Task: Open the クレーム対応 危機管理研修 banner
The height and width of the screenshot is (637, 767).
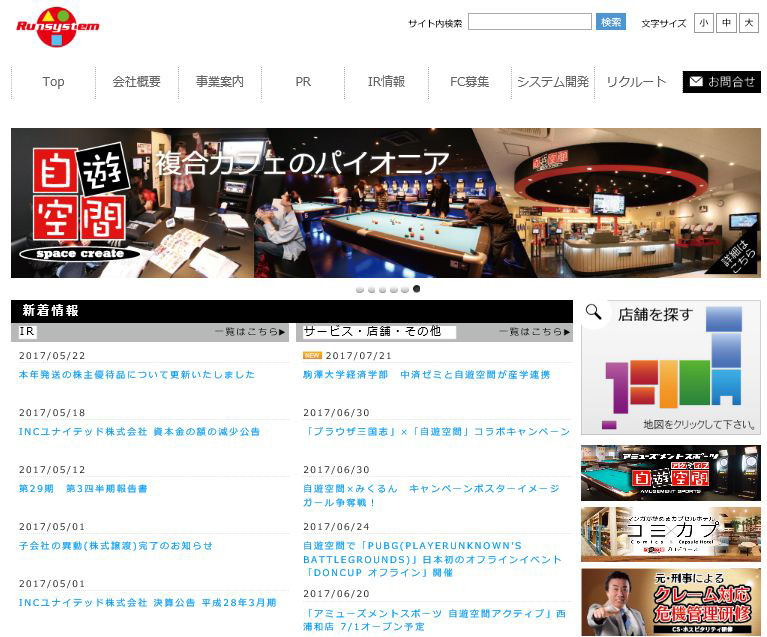Action: point(670,601)
